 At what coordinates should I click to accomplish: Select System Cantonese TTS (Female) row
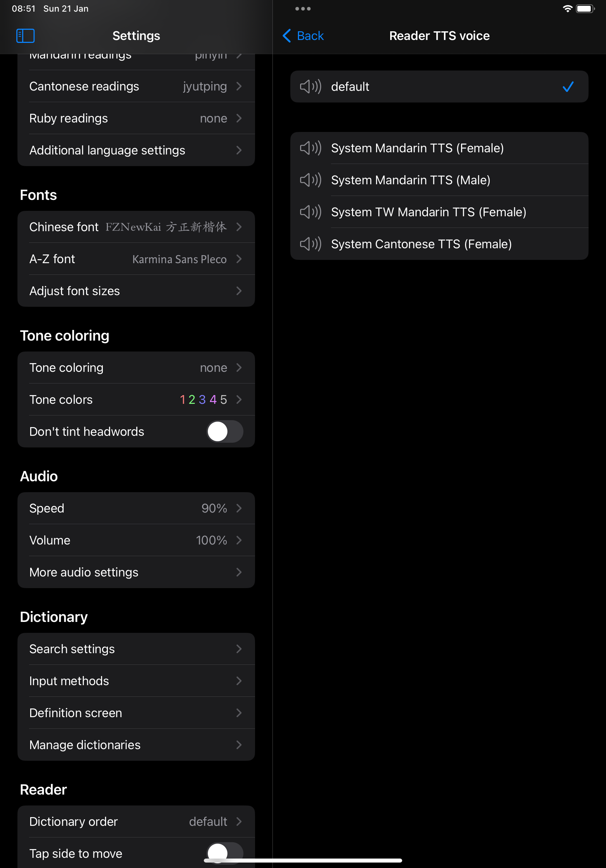pyautogui.click(x=439, y=244)
